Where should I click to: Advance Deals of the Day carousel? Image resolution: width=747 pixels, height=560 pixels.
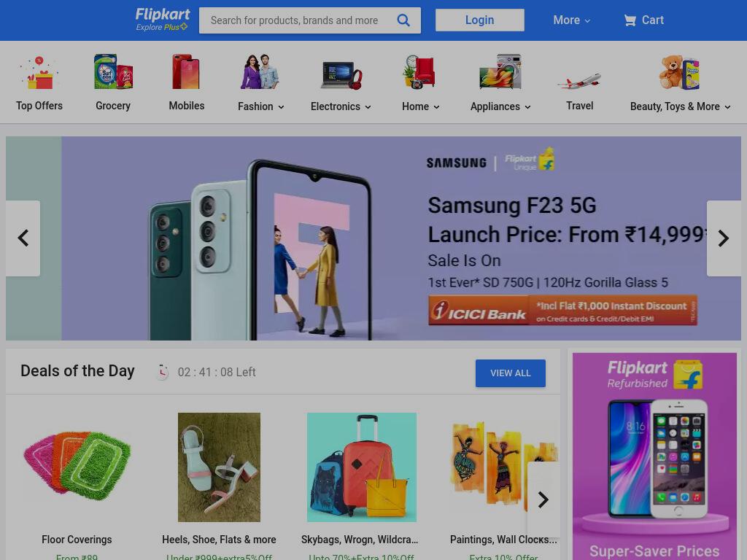click(543, 499)
